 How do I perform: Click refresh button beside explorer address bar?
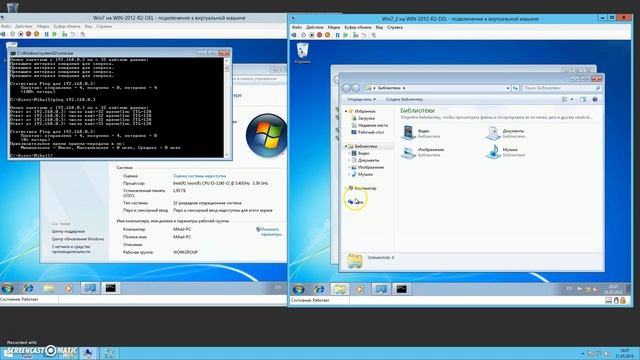(x=516, y=88)
